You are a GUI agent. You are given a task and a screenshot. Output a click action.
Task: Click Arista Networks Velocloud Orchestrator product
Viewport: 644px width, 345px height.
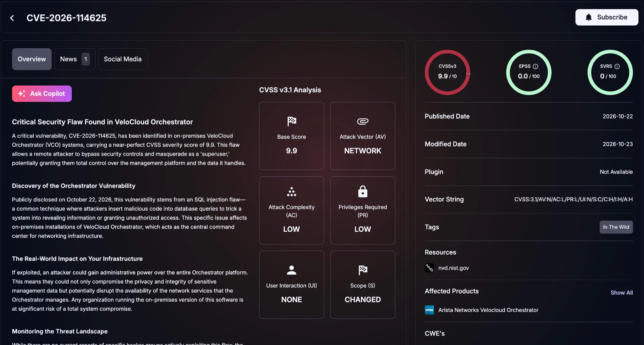pos(488,310)
